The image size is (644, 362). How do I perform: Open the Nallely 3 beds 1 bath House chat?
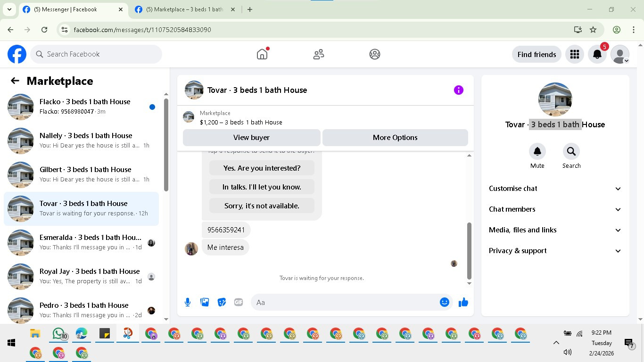pyautogui.click(x=81, y=141)
